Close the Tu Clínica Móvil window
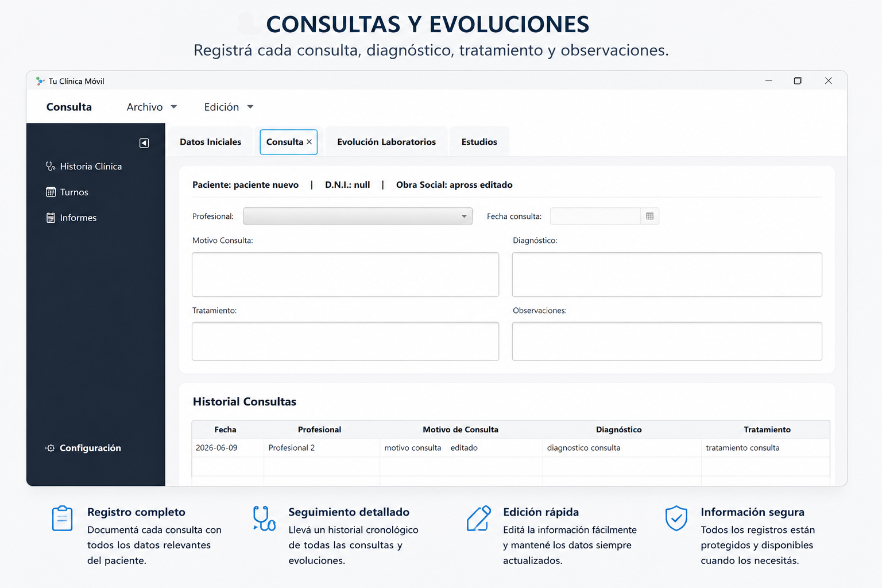The height and width of the screenshot is (588, 882). tap(828, 81)
